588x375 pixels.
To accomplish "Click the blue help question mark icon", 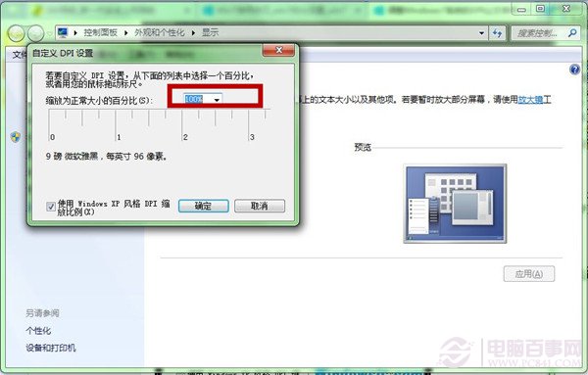I will coord(574,70).
